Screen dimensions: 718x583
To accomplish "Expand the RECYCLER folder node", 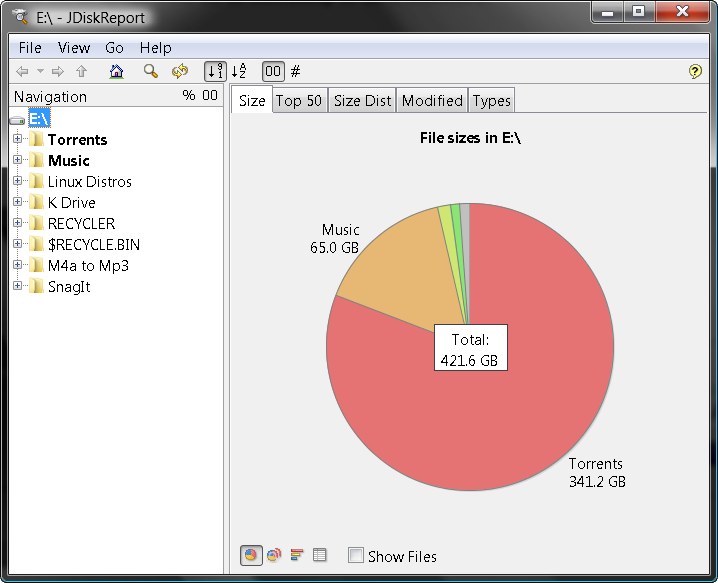I will pyautogui.click(x=17, y=223).
